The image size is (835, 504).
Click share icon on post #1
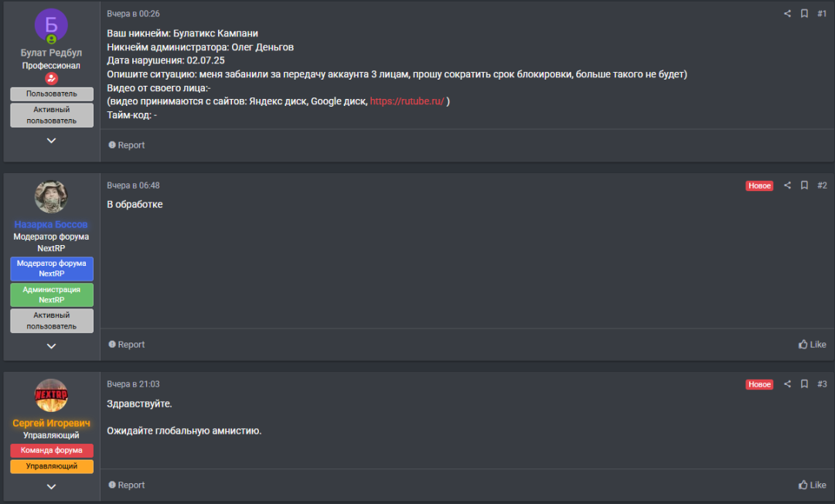click(x=787, y=14)
